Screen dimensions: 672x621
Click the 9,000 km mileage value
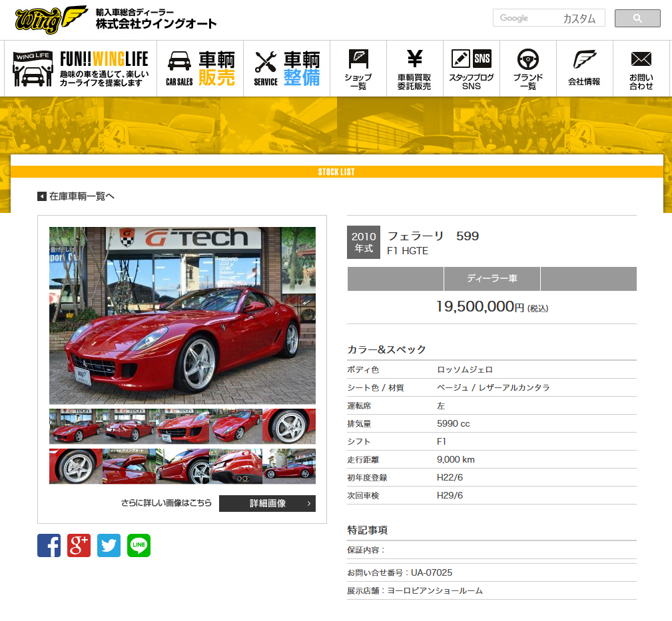coord(456,459)
